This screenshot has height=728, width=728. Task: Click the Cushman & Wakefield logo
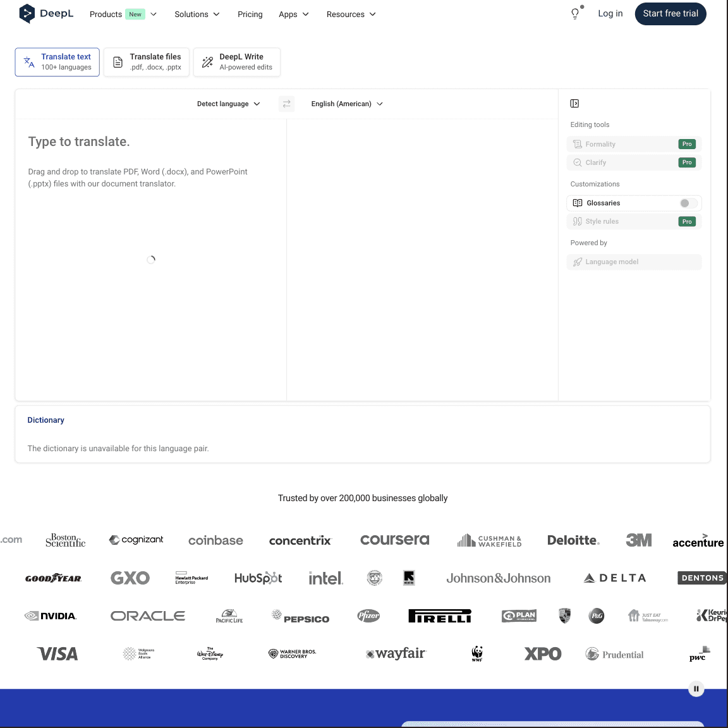[x=489, y=540]
